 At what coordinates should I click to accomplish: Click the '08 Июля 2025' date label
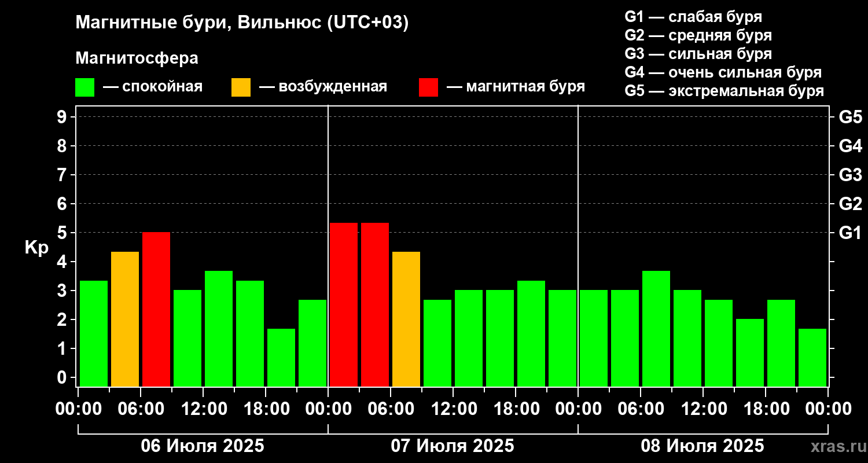pos(703,446)
